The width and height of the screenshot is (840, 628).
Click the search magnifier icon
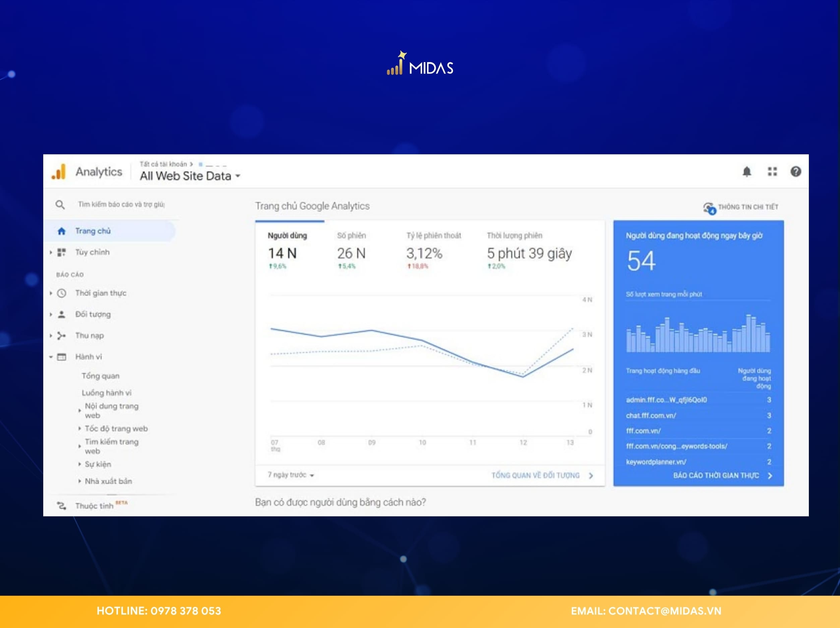click(x=60, y=205)
